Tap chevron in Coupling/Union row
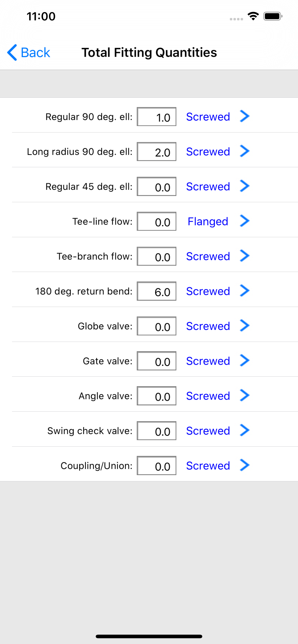 pos(245,465)
